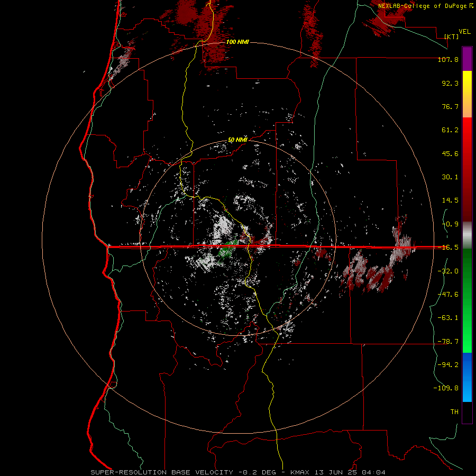
Task: Click the [KT] units label
Action: [452, 36]
